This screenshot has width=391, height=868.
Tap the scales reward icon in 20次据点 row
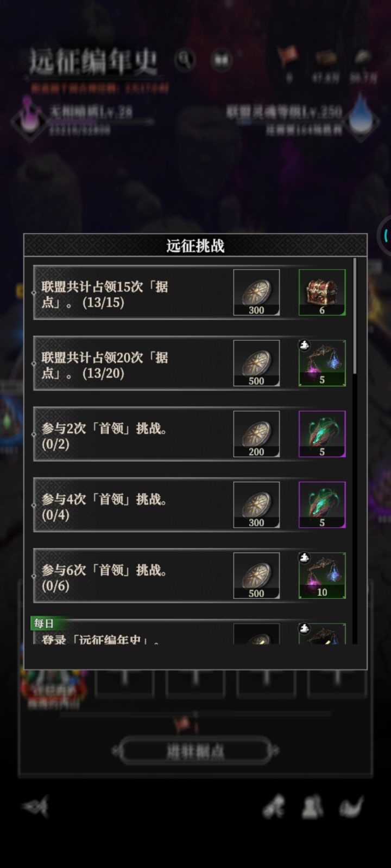pos(322,363)
